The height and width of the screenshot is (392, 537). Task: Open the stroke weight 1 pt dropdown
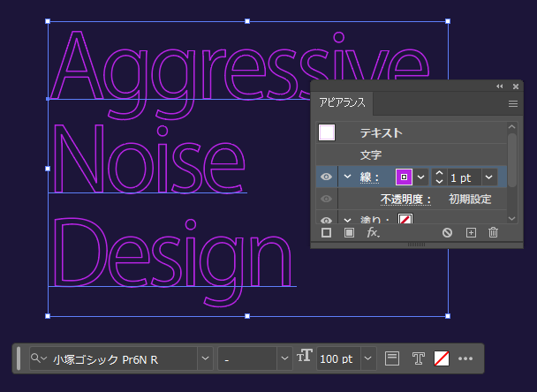click(489, 177)
